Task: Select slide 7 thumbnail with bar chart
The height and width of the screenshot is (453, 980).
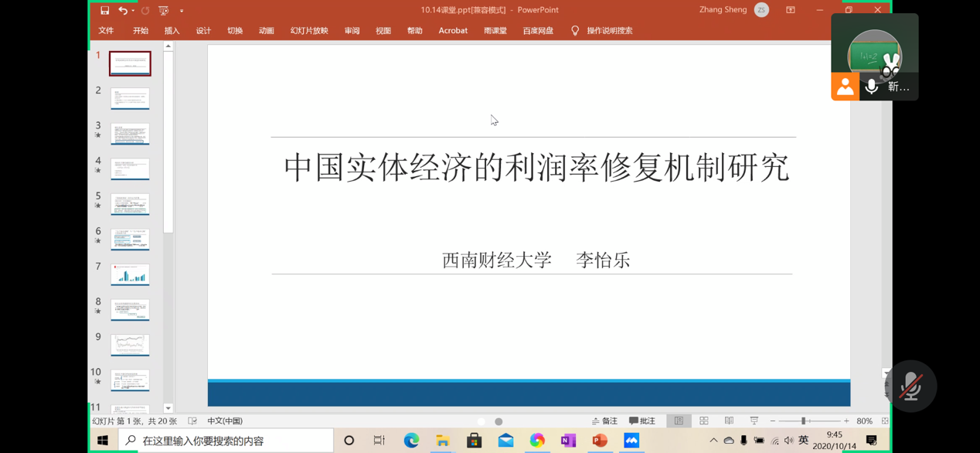Action: (x=130, y=274)
